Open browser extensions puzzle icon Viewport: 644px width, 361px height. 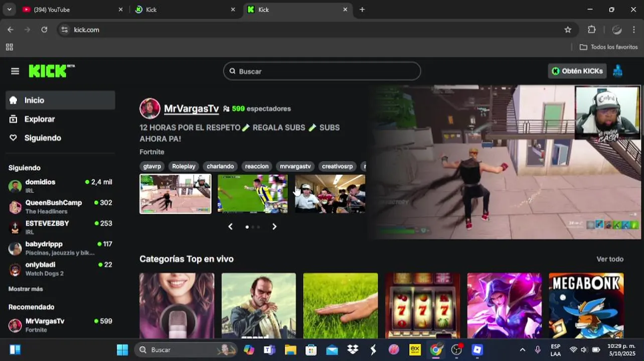click(592, 30)
